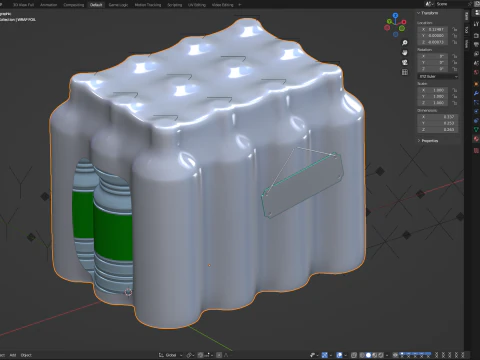480x360 pixels.
Task: Lock the Rotation Y axis
Action: pos(454,63)
